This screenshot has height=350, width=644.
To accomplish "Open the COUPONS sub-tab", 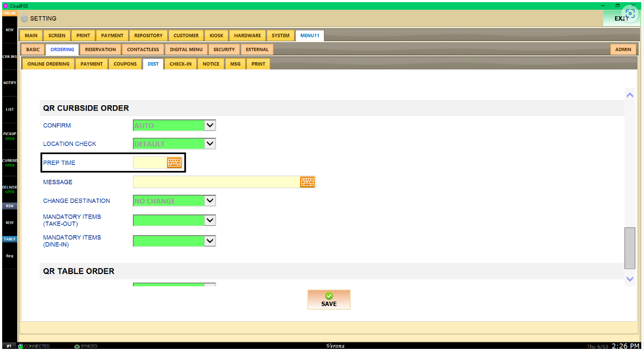I will (x=125, y=64).
